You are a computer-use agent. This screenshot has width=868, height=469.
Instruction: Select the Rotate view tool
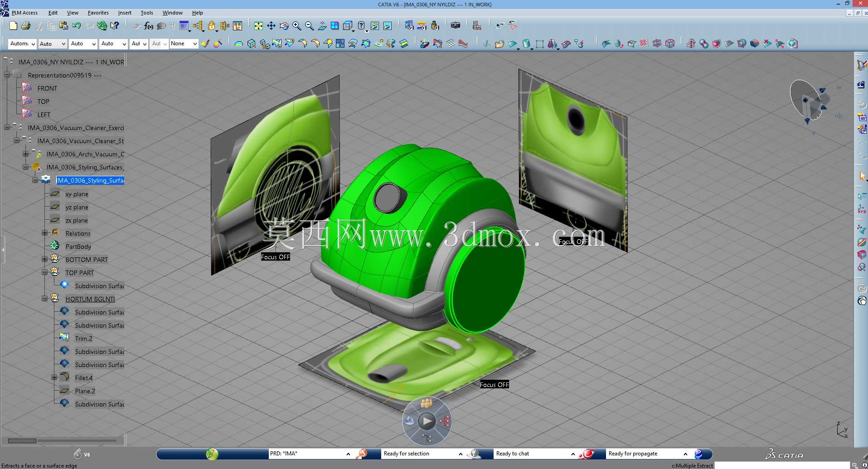point(284,26)
